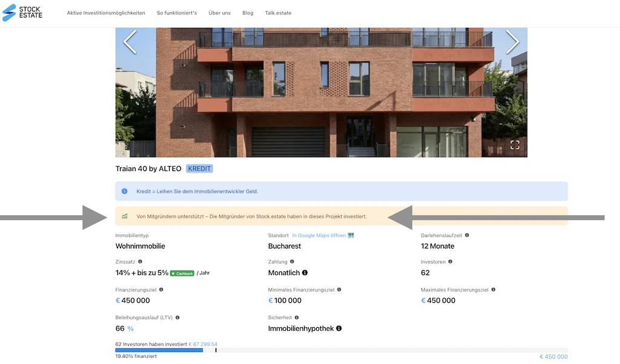Show info for Investoren
Viewport: 620px width, 364px height.
(x=450, y=261)
